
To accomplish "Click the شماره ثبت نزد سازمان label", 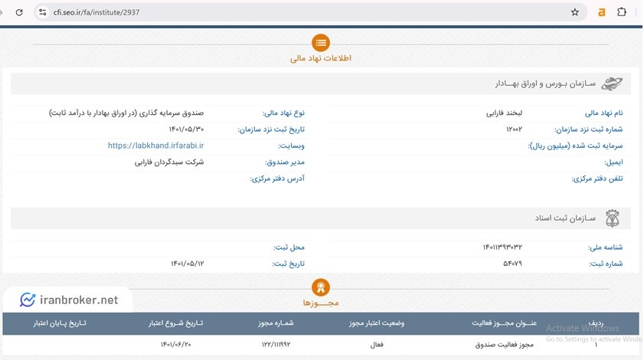I will click(x=589, y=129).
